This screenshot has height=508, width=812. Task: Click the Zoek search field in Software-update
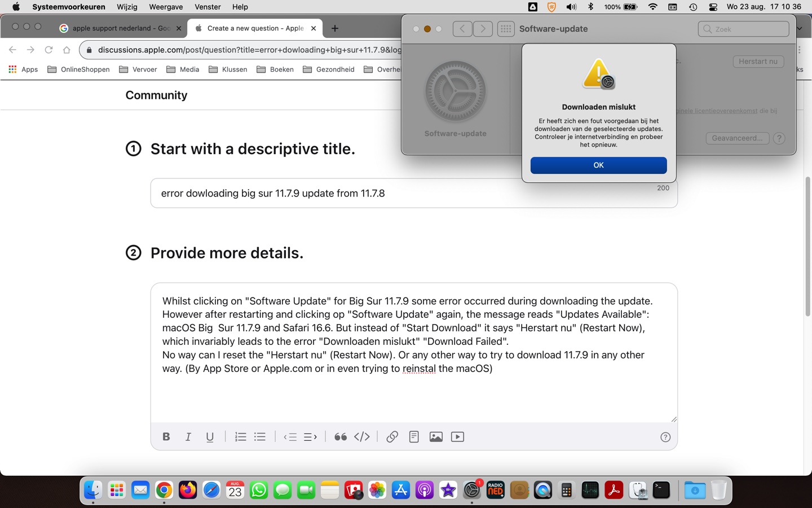(x=743, y=29)
